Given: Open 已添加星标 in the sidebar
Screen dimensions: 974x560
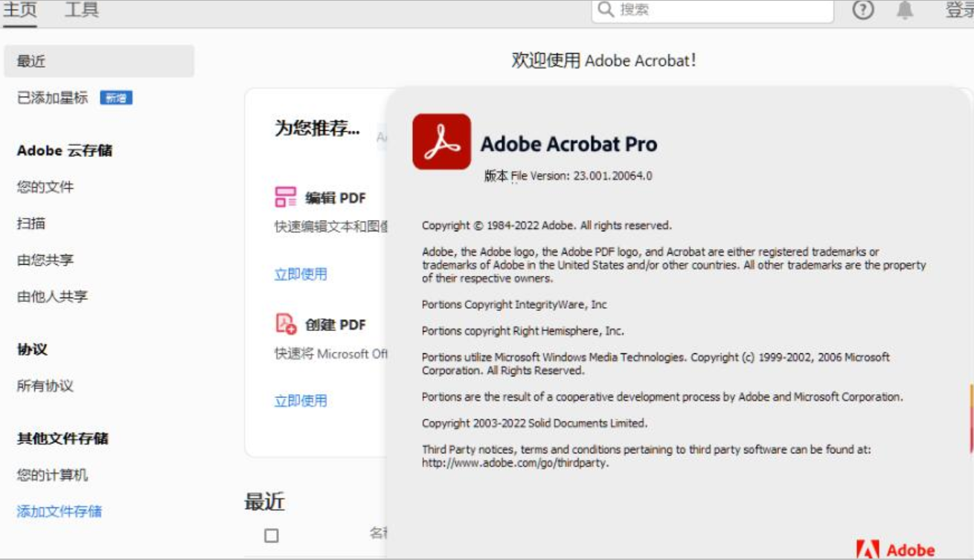Looking at the screenshot, I should (x=52, y=97).
